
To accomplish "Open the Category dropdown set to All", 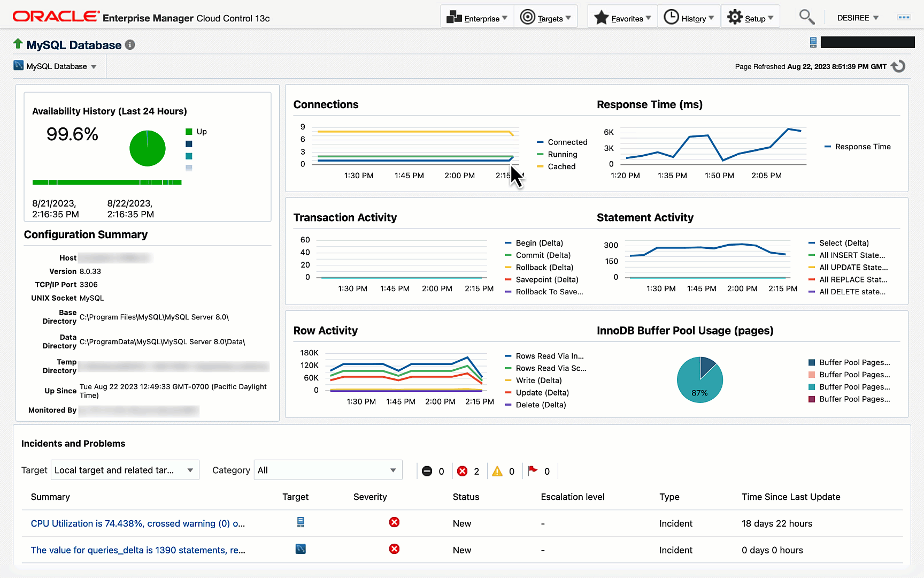I will point(328,470).
